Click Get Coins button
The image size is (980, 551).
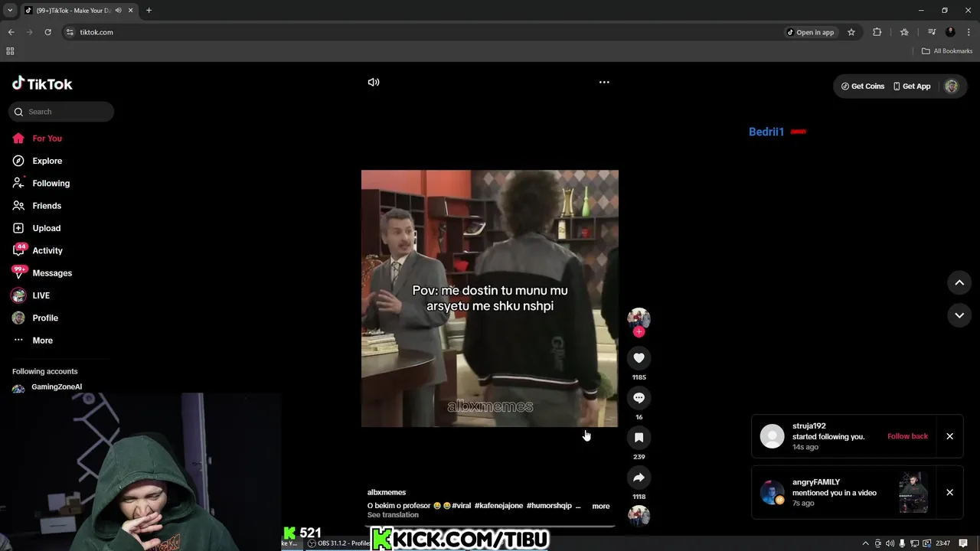click(863, 86)
